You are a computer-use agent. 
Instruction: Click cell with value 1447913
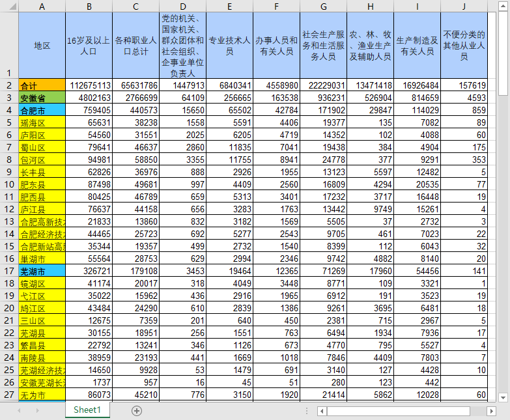tap(183, 85)
